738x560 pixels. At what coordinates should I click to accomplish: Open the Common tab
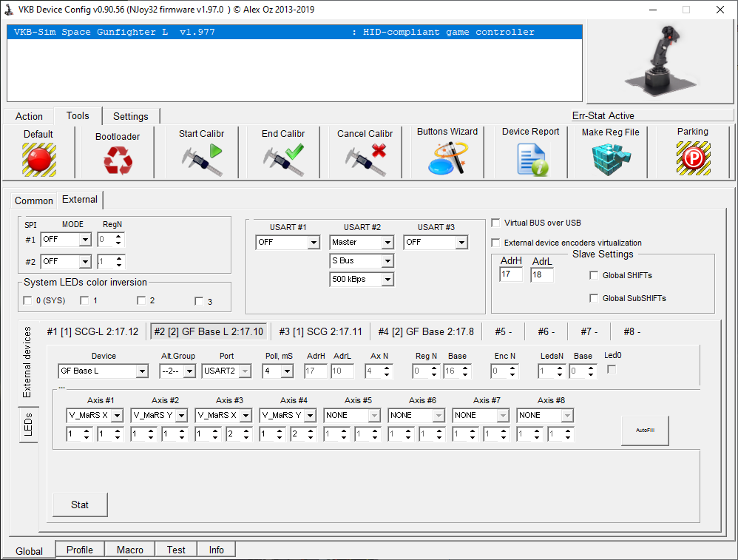coord(34,200)
